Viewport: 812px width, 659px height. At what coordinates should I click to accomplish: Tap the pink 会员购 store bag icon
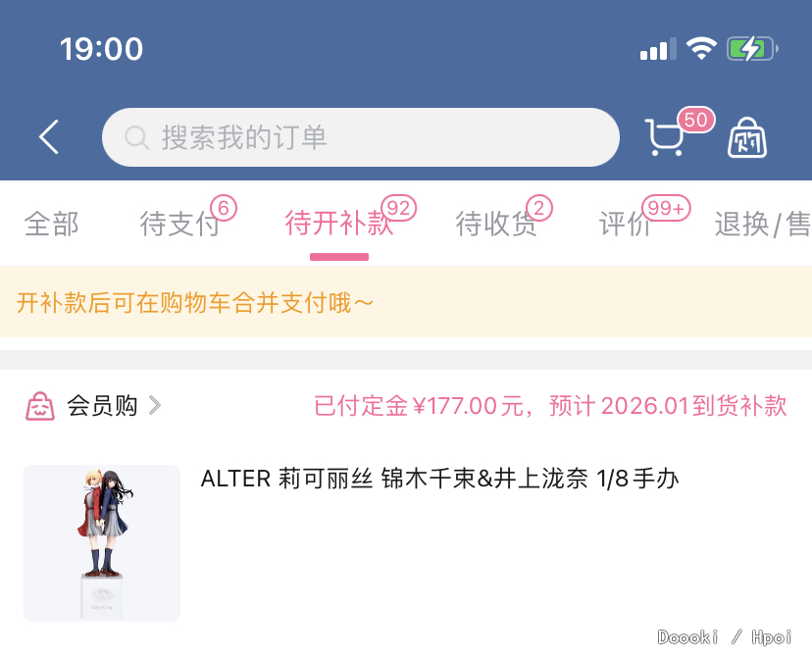point(40,406)
